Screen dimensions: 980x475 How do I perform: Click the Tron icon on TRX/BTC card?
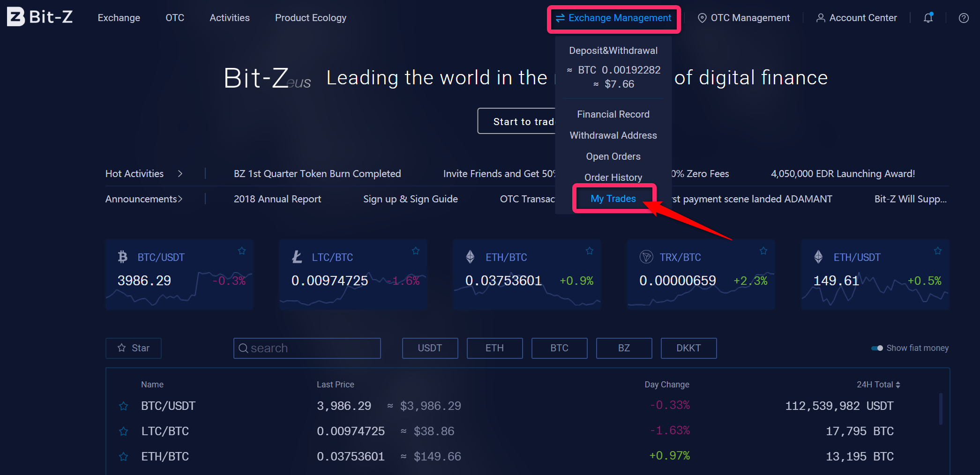(646, 257)
